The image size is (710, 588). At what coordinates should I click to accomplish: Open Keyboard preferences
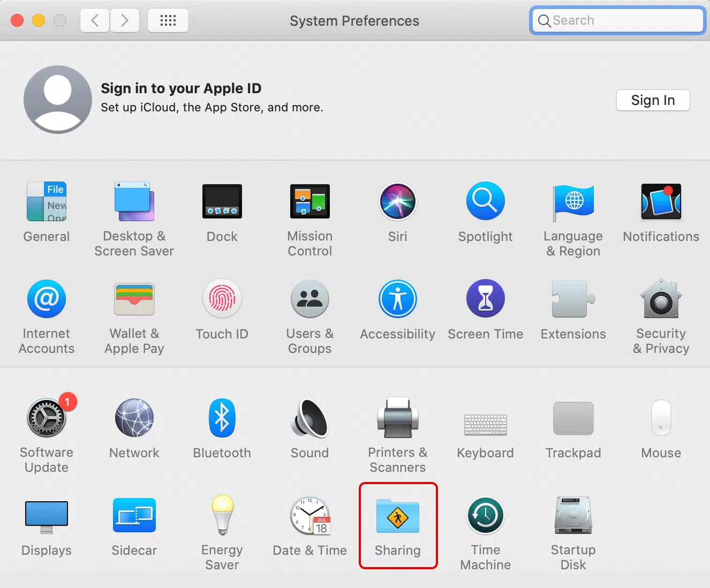(x=486, y=424)
